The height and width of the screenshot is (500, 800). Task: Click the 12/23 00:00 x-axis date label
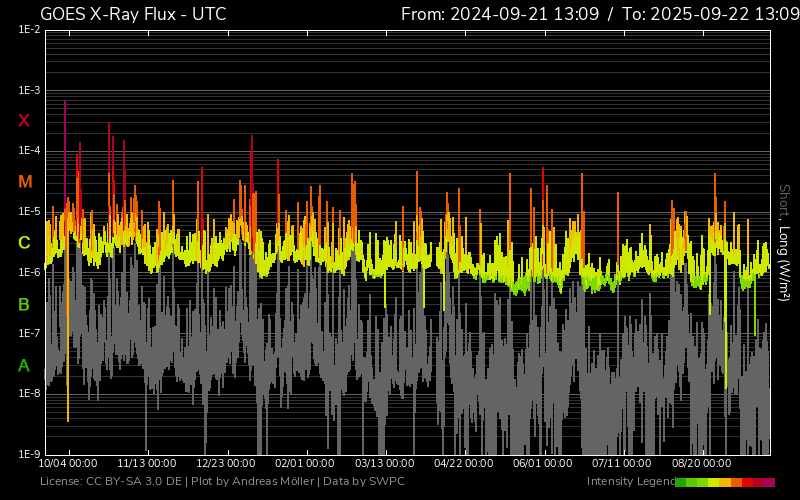(x=226, y=463)
